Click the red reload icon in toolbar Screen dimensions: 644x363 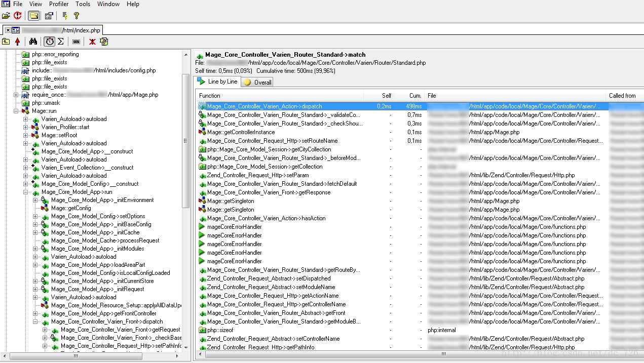click(18, 16)
